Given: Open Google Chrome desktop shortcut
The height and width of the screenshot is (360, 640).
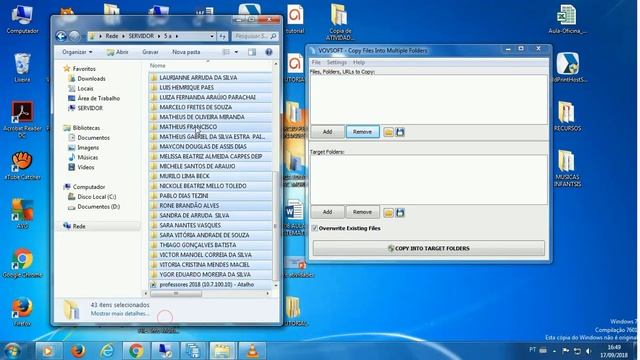Looking at the screenshot, I should pyautogui.click(x=22, y=263).
